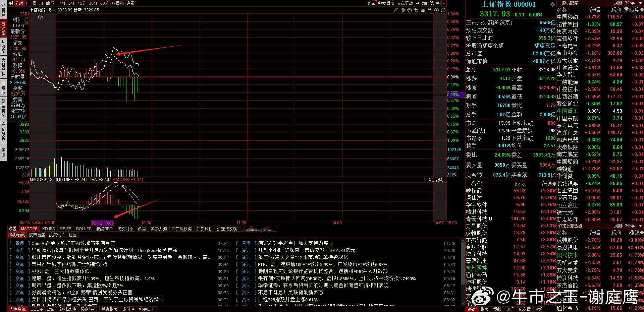Open 投资机会 news tab
Viewport: 644px width, 312px height.
[x=57, y=235]
